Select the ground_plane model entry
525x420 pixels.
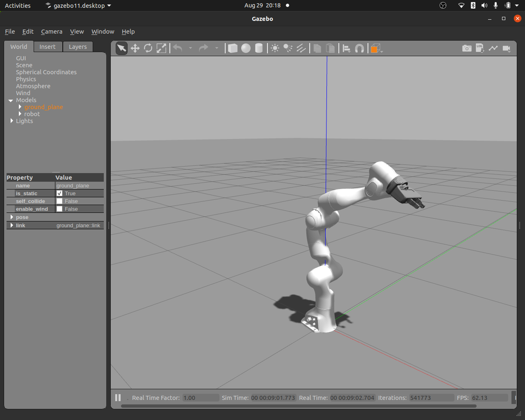[43, 107]
